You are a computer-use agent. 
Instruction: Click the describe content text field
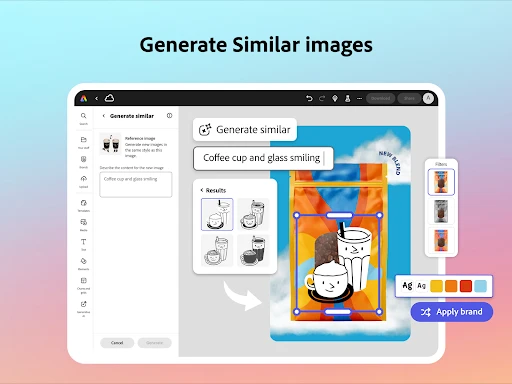(136, 185)
